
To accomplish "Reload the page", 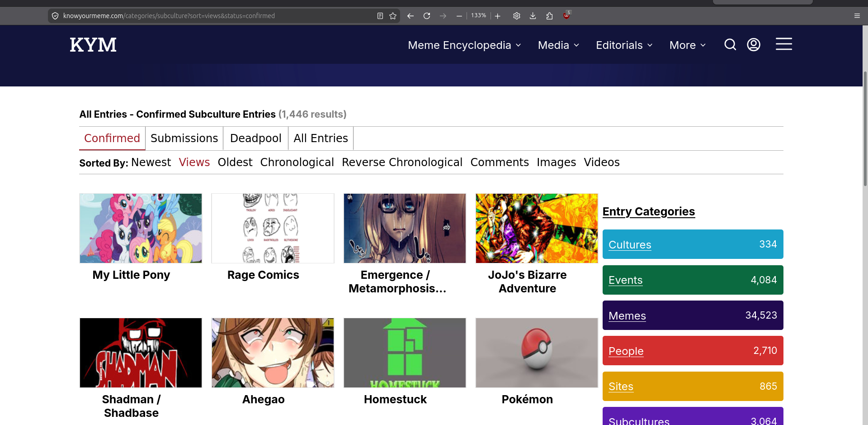I will click(427, 16).
